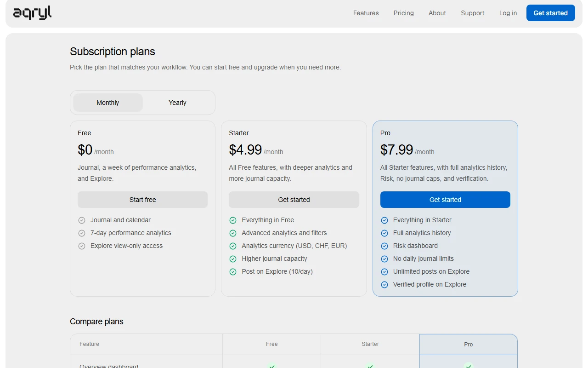Click the Compare plans heading

point(96,322)
